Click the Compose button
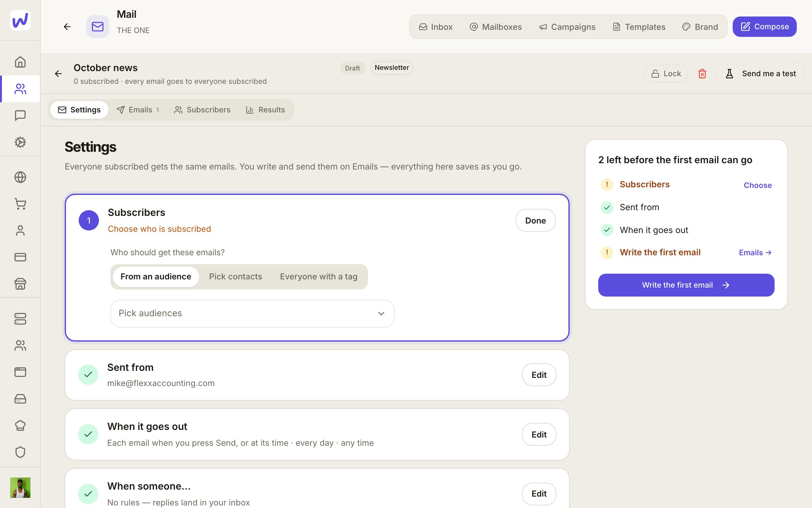This screenshot has width=812, height=508. [764, 27]
